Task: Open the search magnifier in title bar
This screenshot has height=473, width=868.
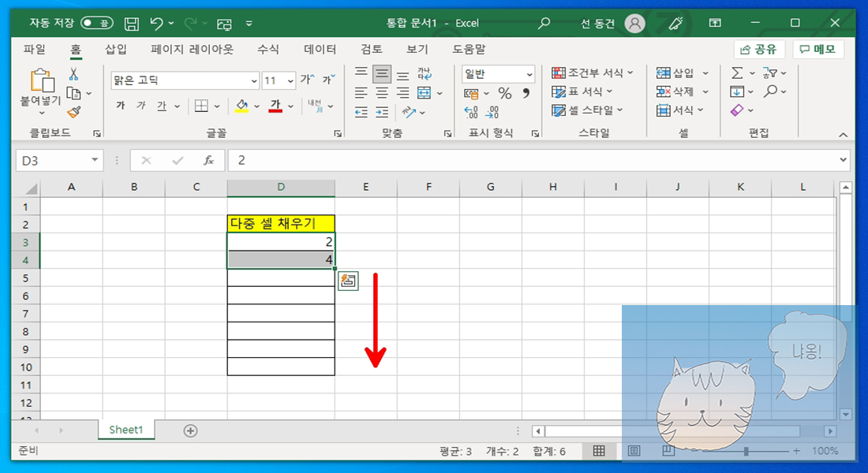Action: [544, 23]
